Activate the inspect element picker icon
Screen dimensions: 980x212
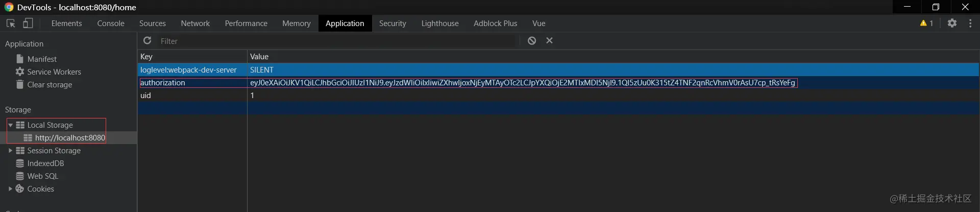click(11, 23)
